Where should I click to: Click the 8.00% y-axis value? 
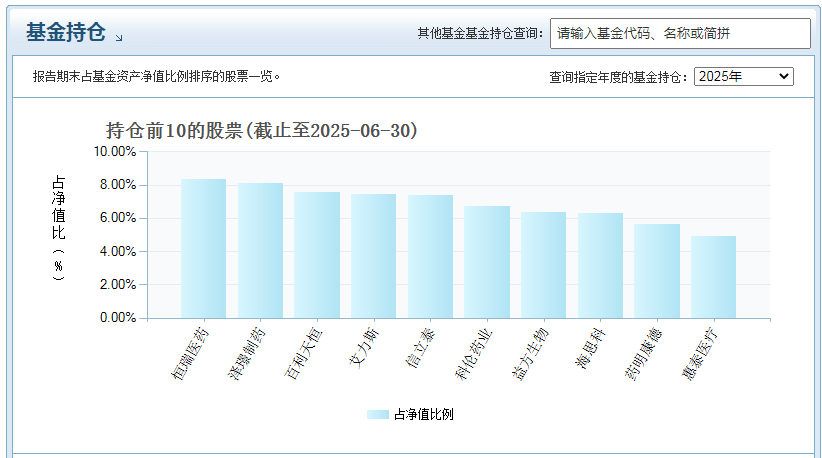coord(118,184)
